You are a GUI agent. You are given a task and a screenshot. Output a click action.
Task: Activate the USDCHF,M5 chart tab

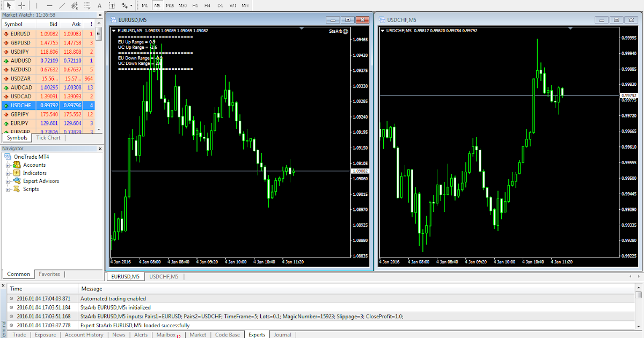tap(164, 277)
